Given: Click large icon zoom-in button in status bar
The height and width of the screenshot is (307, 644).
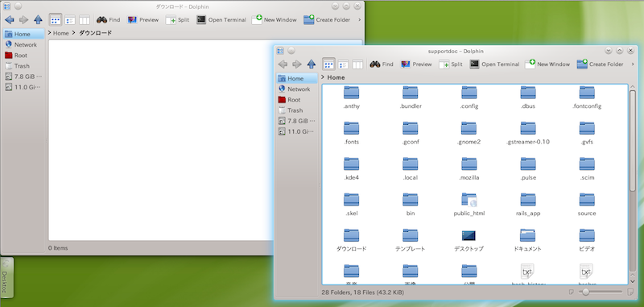Looking at the screenshot, I should pos(630,292).
